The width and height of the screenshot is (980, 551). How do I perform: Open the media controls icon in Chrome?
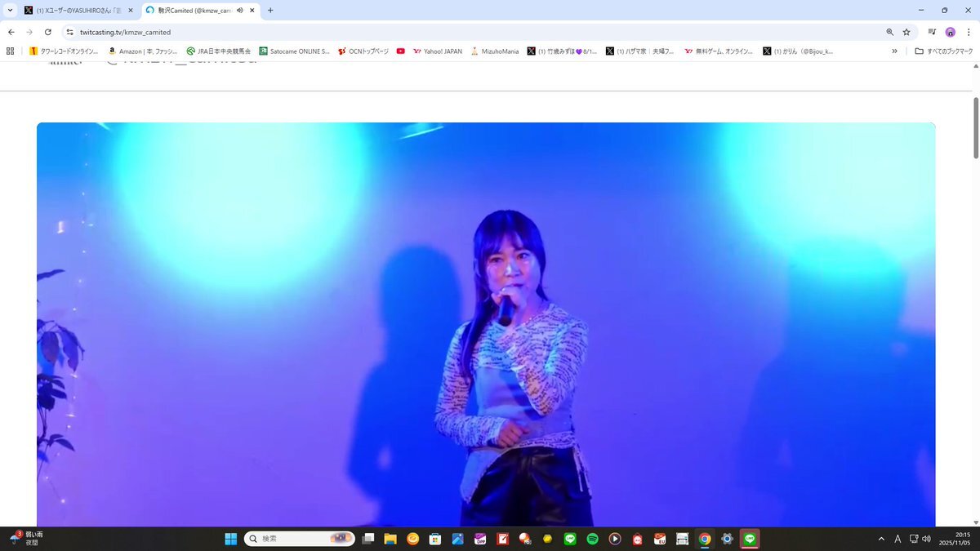[x=932, y=32]
